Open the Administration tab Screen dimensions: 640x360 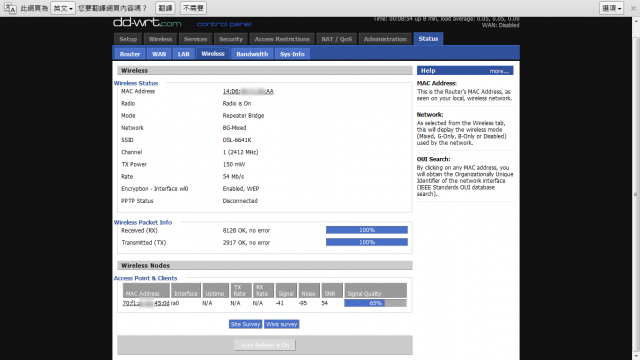[x=385, y=39]
